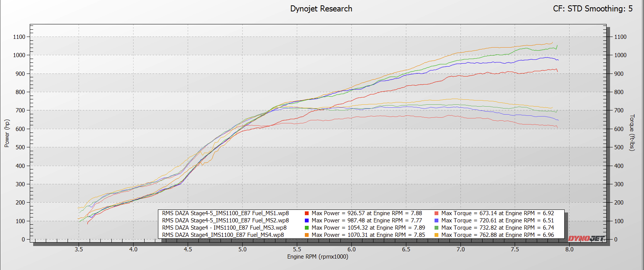Click the 500 label on the power axis
The height and width of the screenshot is (270, 644).
pos(21,147)
